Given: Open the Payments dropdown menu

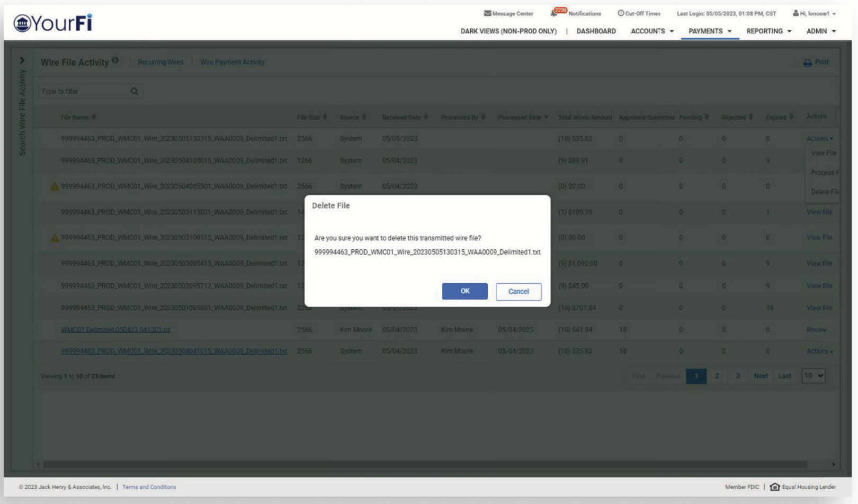Looking at the screenshot, I should tap(710, 31).
